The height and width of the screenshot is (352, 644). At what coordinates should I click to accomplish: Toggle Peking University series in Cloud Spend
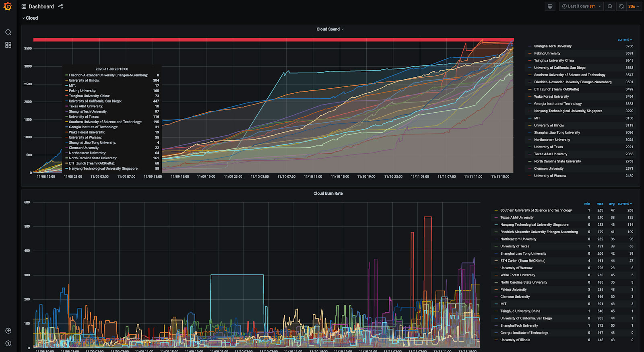[x=547, y=54]
